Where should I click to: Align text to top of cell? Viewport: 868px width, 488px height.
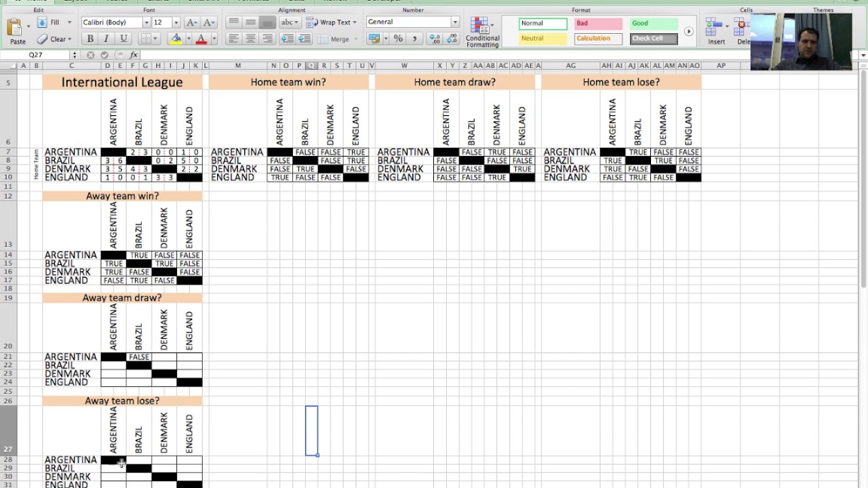pyautogui.click(x=234, y=22)
